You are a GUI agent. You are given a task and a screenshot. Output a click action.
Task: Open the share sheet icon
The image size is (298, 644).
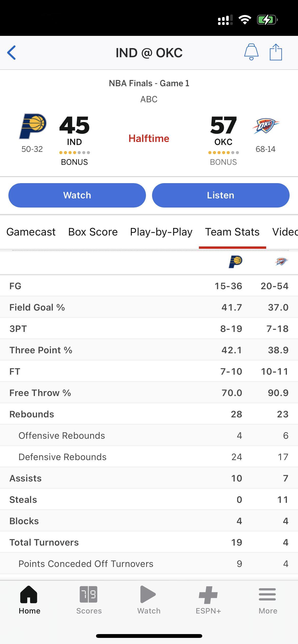click(276, 52)
